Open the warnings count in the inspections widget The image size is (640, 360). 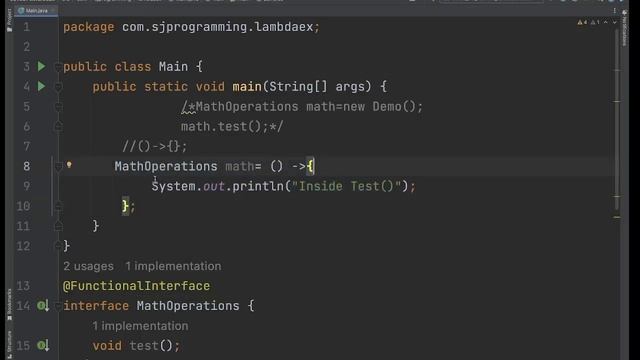pos(582,22)
